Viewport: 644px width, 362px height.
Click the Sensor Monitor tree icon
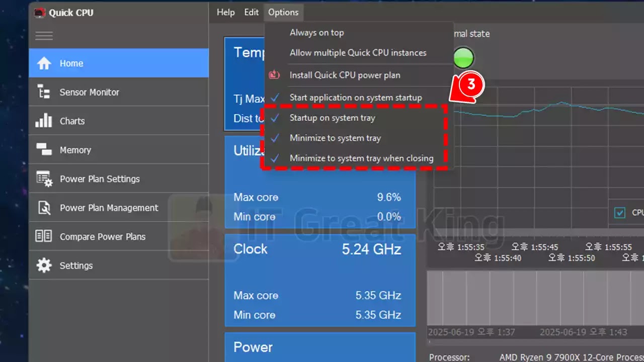point(44,92)
